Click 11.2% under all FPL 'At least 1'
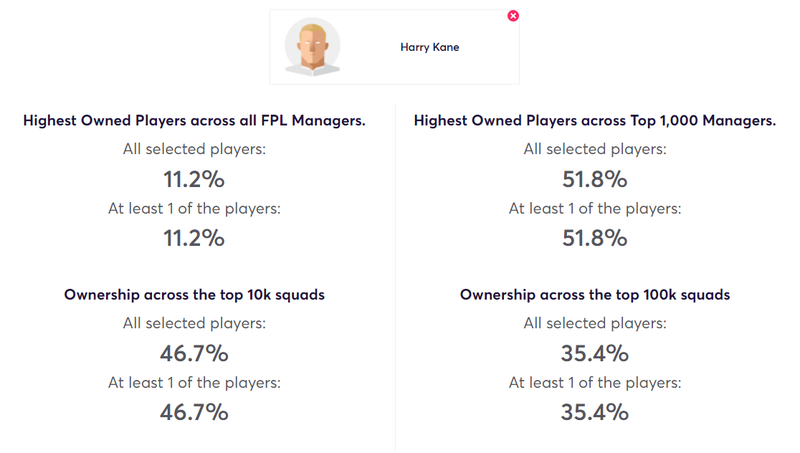The height and width of the screenshot is (453, 800). (194, 238)
